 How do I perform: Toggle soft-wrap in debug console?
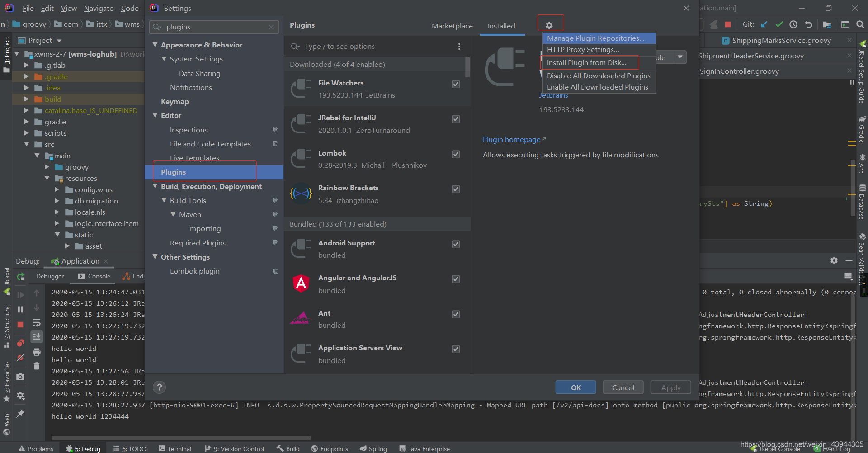[x=37, y=323]
